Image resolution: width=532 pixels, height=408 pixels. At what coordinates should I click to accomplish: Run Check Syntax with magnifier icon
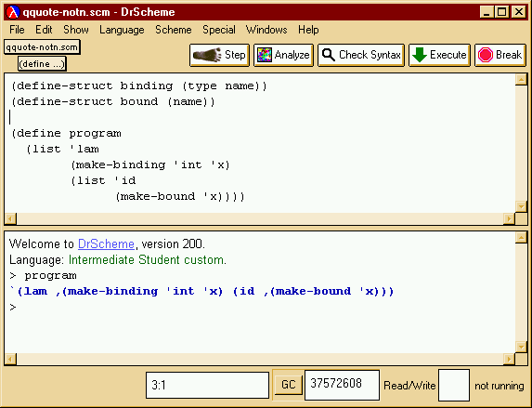pos(361,55)
